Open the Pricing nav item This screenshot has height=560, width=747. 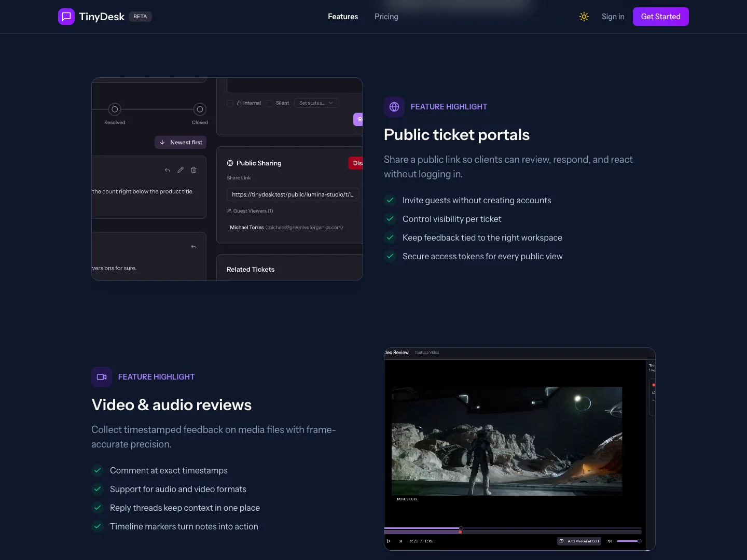tap(386, 17)
